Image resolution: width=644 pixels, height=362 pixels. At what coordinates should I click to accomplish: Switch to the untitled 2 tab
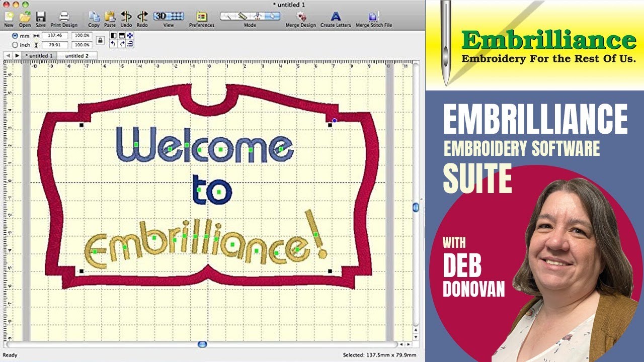point(77,55)
